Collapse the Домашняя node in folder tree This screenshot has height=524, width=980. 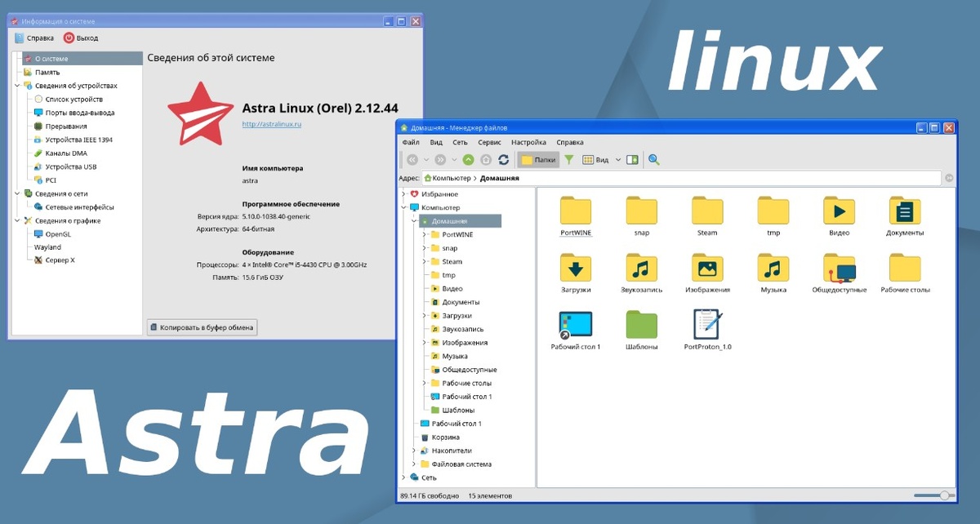pyautogui.click(x=414, y=221)
